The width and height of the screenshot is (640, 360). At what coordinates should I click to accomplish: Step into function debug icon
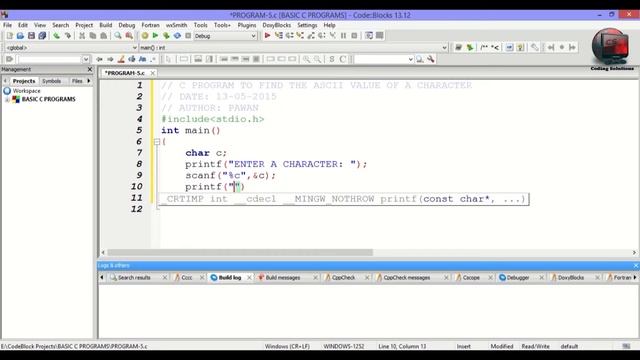point(300,36)
